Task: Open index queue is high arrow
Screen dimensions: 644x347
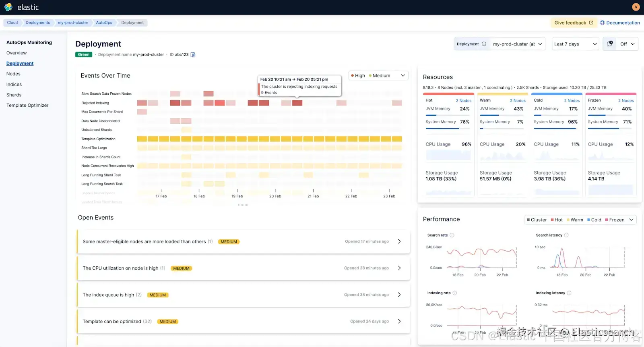Action: tap(399, 295)
